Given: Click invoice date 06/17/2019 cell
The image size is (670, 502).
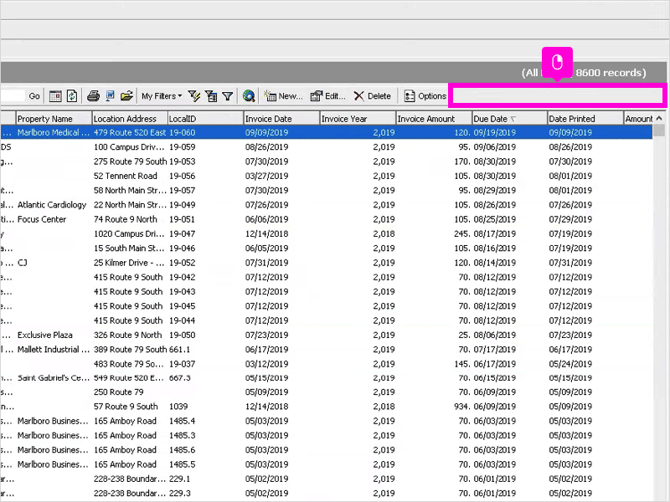Looking at the screenshot, I should coord(267,349).
